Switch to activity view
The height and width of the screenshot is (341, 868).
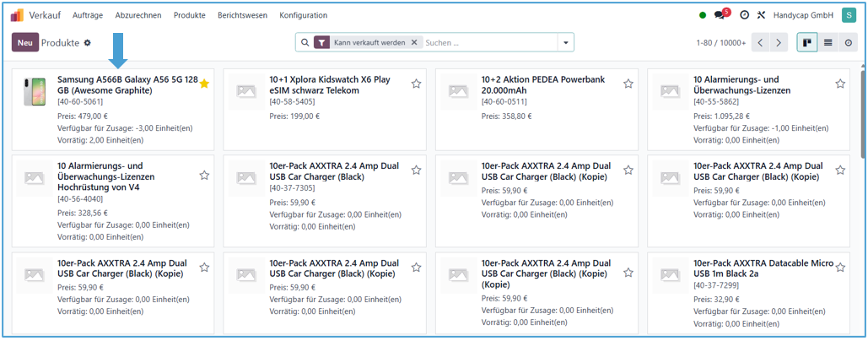848,42
